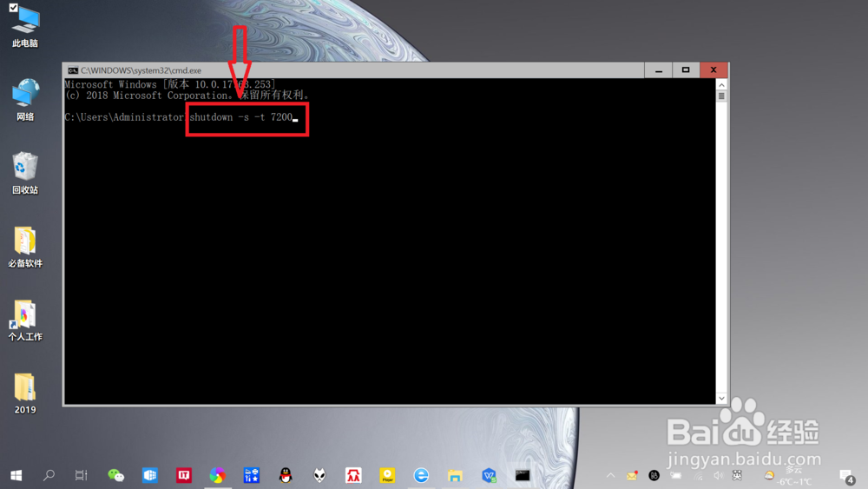Click the shutdown -s -t 7200 command text
The height and width of the screenshot is (489, 868).
pos(240,117)
